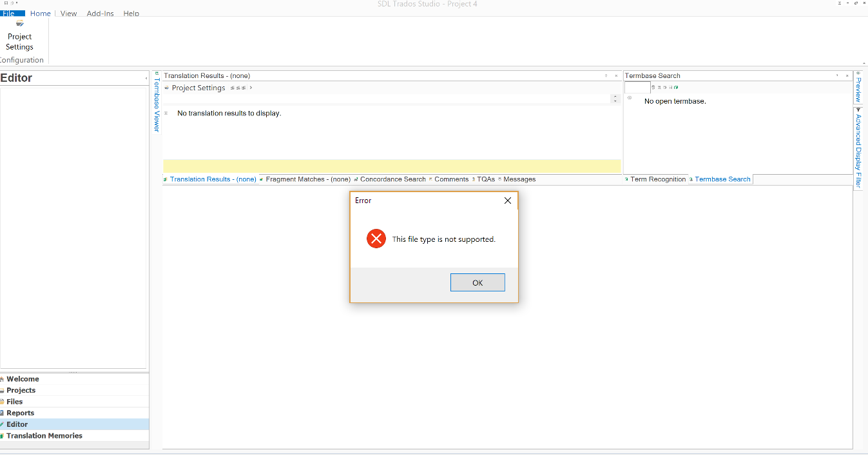Toggle auto-hide pin on Translation Results panel

606,75
